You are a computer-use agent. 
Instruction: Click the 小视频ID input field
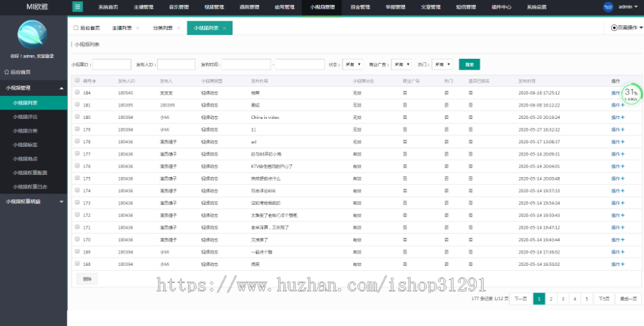112,64
